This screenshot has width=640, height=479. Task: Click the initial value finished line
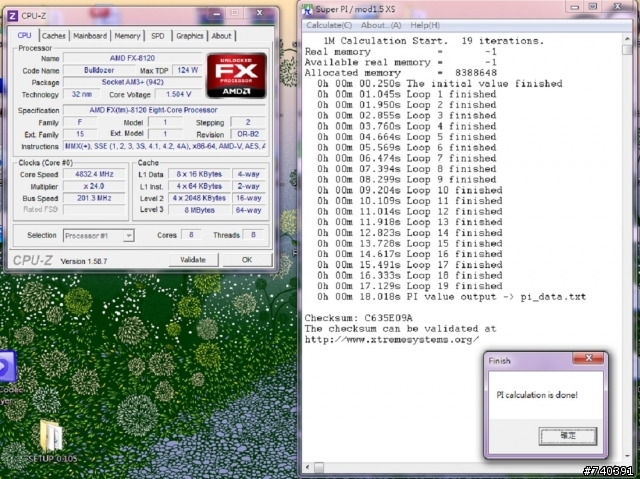440,83
